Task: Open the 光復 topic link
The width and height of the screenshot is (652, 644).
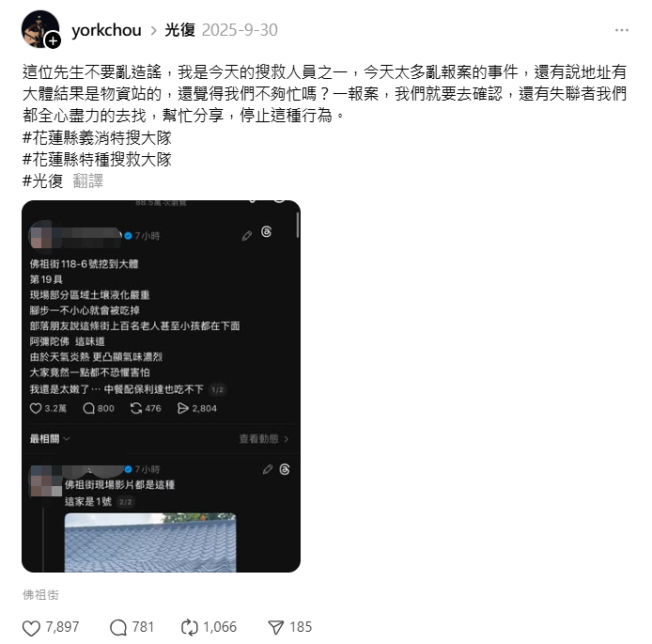Action: pos(179,30)
